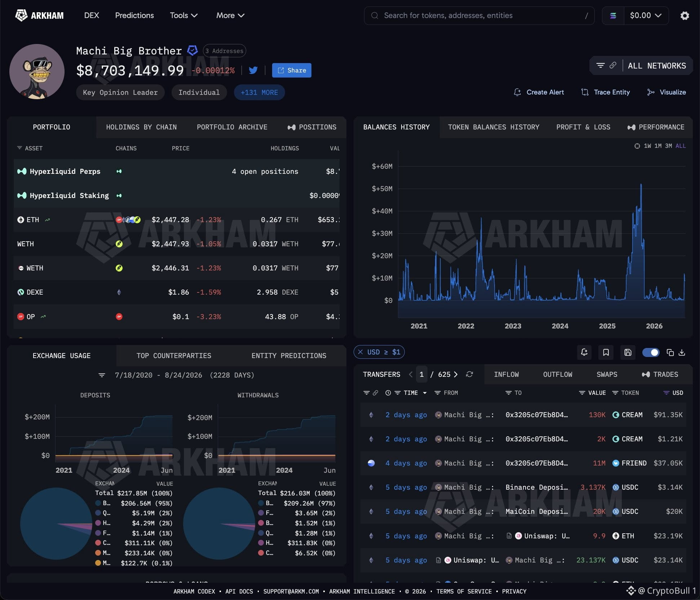The height and width of the screenshot is (600, 700).
Task: Open the 3 Addresses badge
Action: (x=224, y=51)
